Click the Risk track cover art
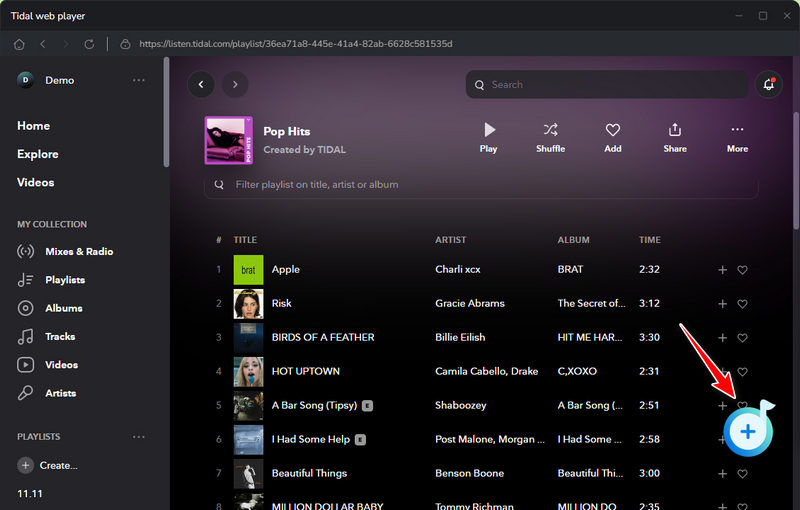Screen dimensions: 800x510 (x=248, y=303)
